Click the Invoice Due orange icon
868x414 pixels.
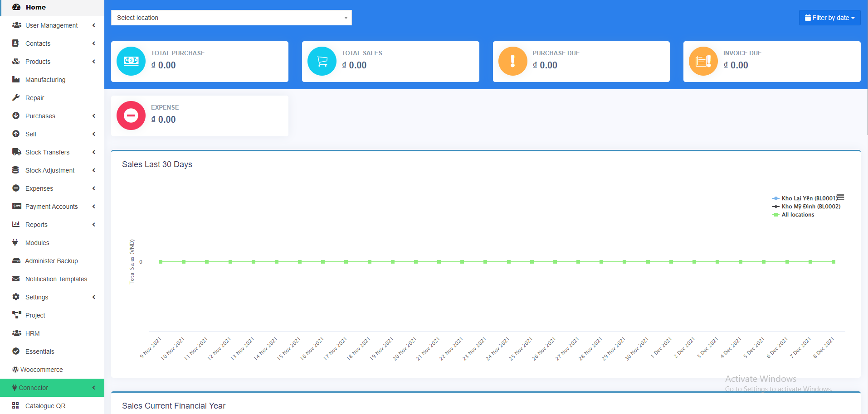click(703, 61)
